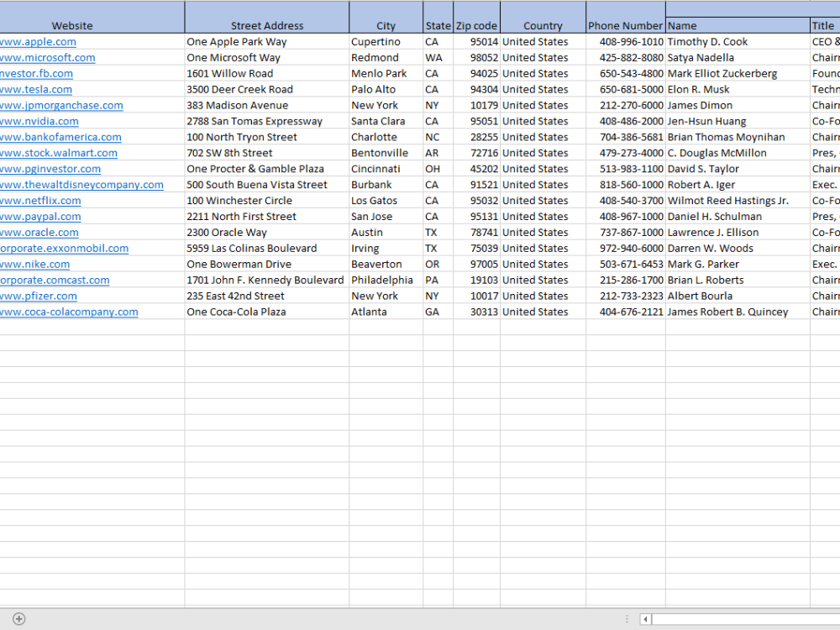Image resolution: width=840 pixels, height=630 pixels.
Task: Follow the www.pginvestor.com link
Action: click(50, 170)
